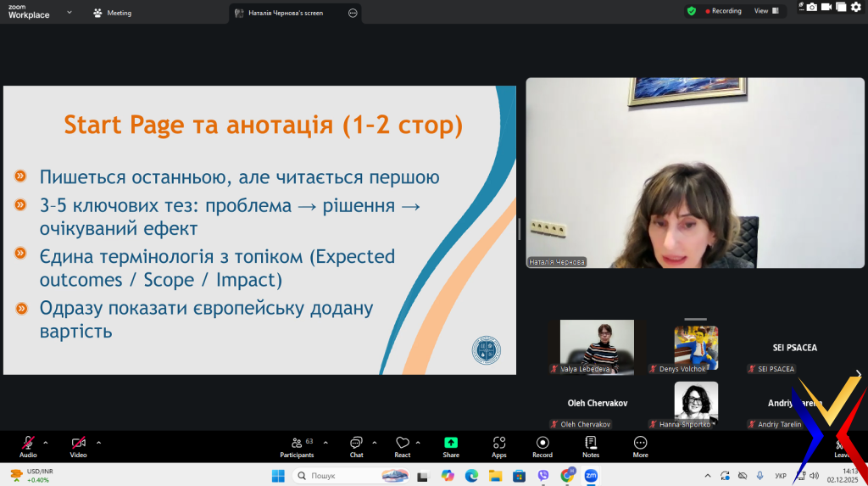Open video options chevron beside Video
The width and height of the screenshot is (868, 486).
98,443
